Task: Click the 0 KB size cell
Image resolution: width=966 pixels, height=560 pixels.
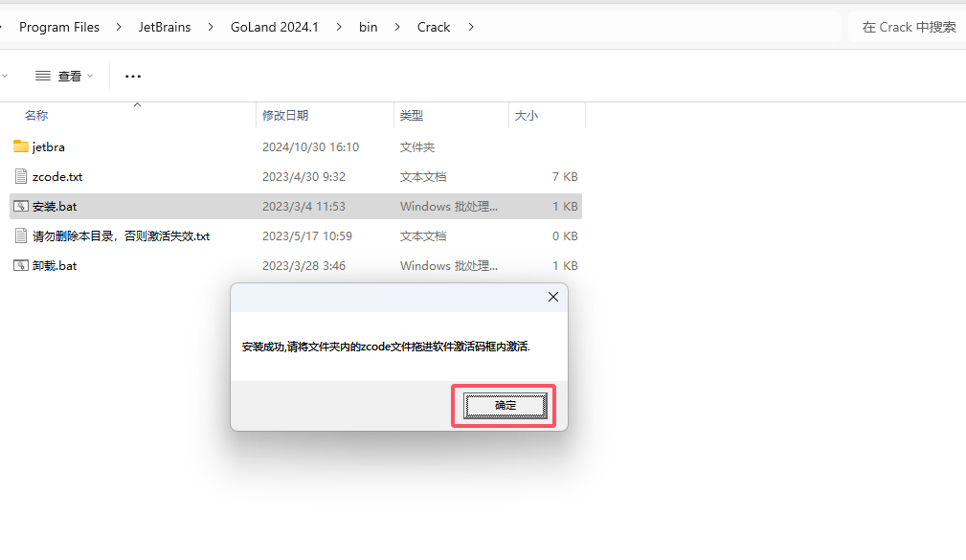Action: click(x=565, y=235)
